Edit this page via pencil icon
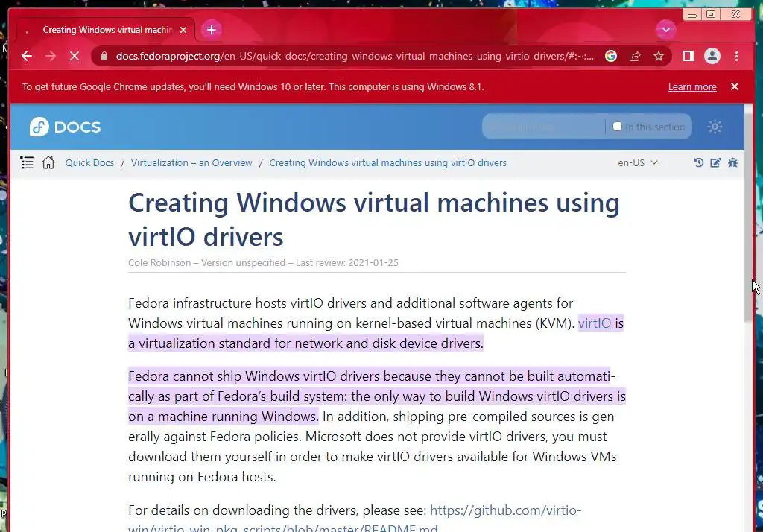The width and height of the screenshot is (763, 532). click(715, 162)
